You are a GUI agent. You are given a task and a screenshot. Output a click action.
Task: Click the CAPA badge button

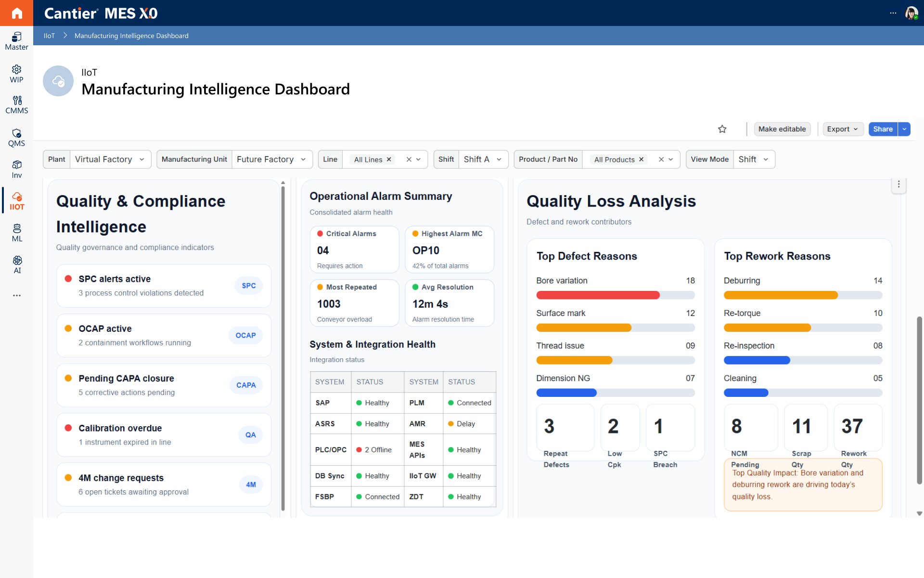point(246,385)
